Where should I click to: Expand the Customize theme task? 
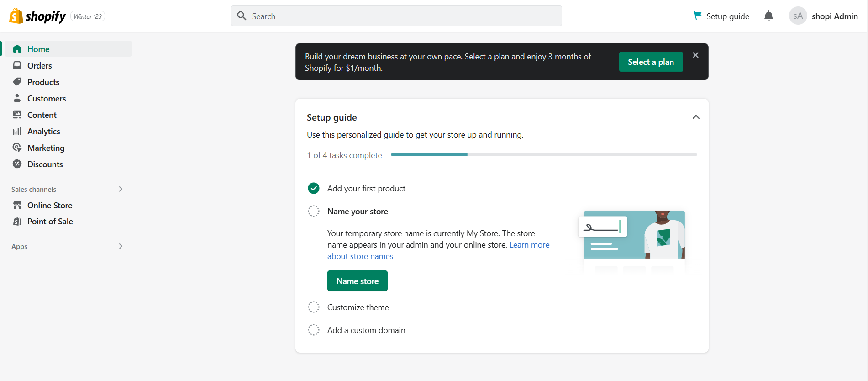(x=358, y=307)
